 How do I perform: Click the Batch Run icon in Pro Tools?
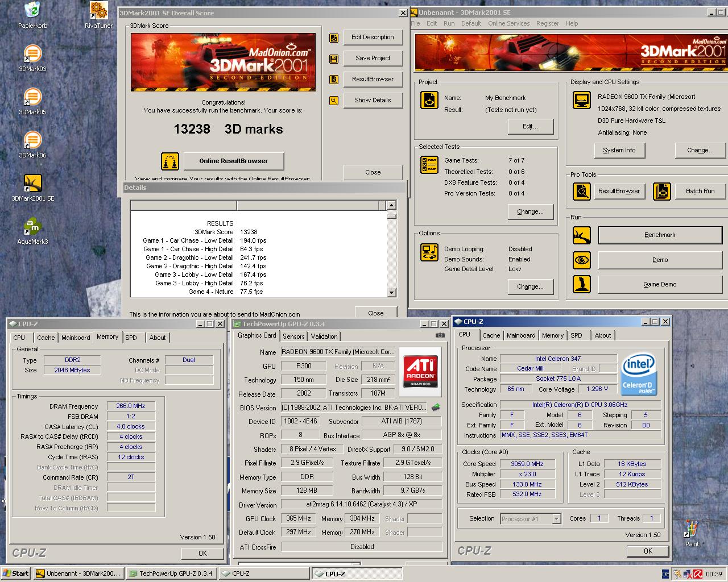coord(662,192)
